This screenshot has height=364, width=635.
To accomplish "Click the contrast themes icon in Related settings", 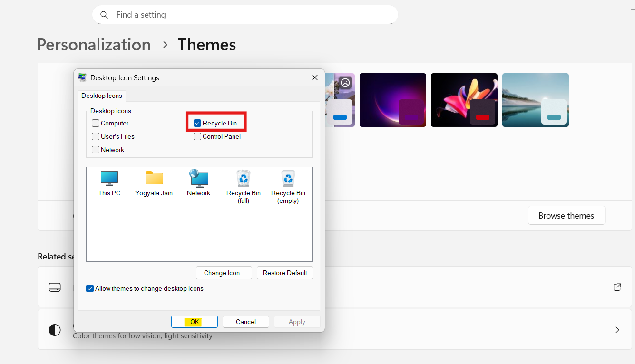I will (x=55, y=329).
